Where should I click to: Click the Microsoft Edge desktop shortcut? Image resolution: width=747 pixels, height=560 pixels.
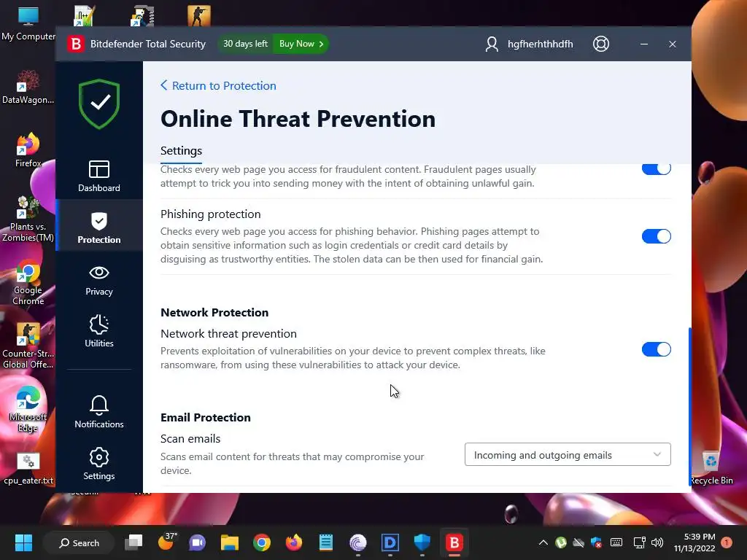point(28,410)
